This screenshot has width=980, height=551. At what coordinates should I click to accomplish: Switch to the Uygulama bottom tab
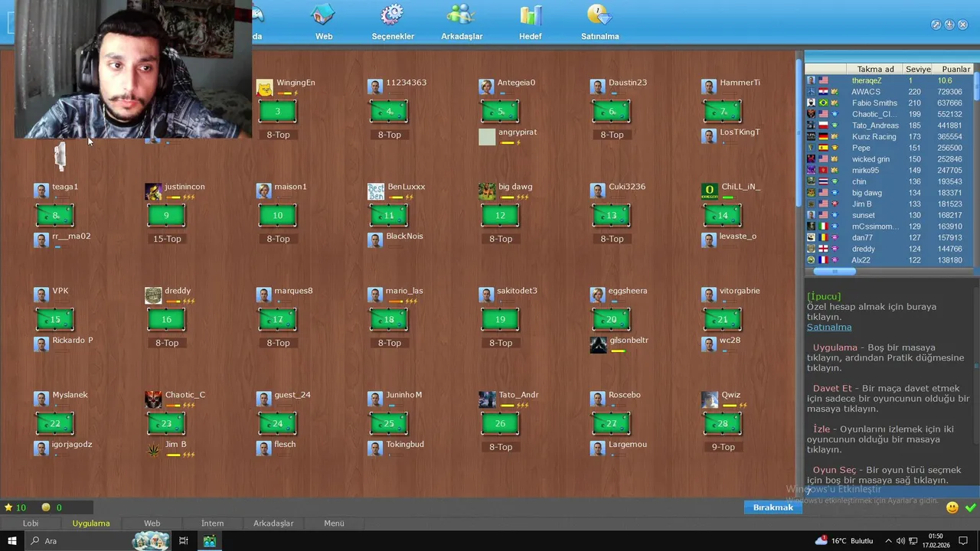(91, 523)
